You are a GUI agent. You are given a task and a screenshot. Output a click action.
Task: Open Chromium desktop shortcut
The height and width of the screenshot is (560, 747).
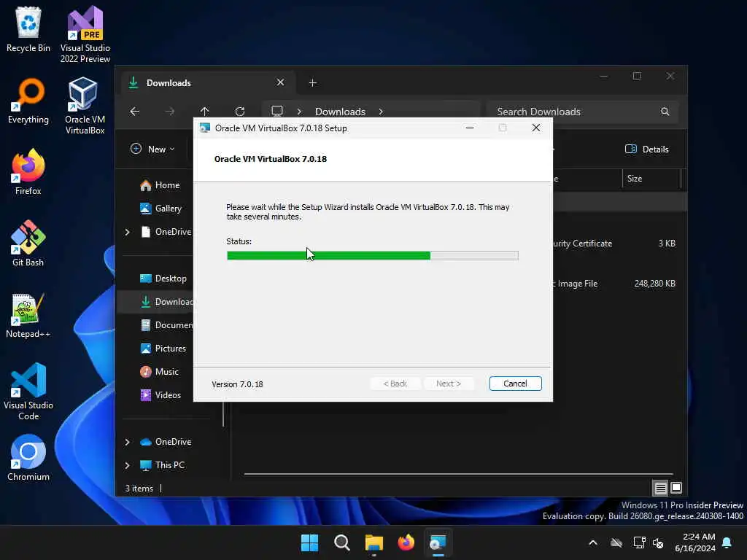(x=28, y=458)
